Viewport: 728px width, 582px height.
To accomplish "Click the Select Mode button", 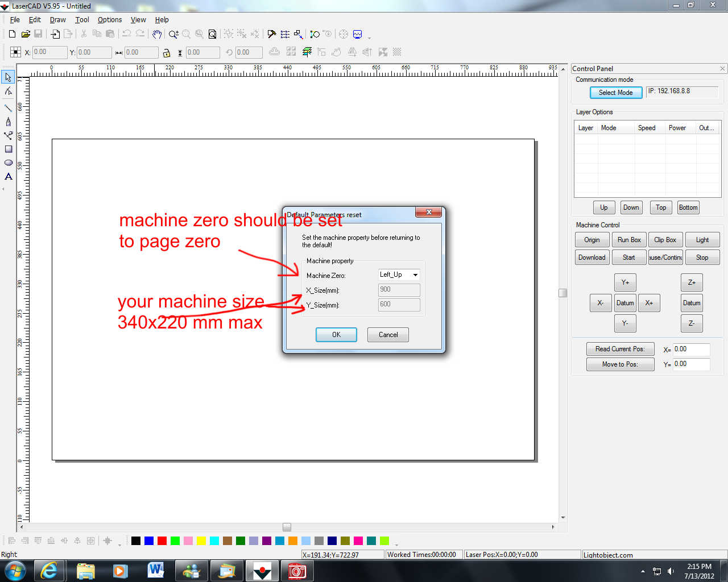I will [x=615, y=93].
